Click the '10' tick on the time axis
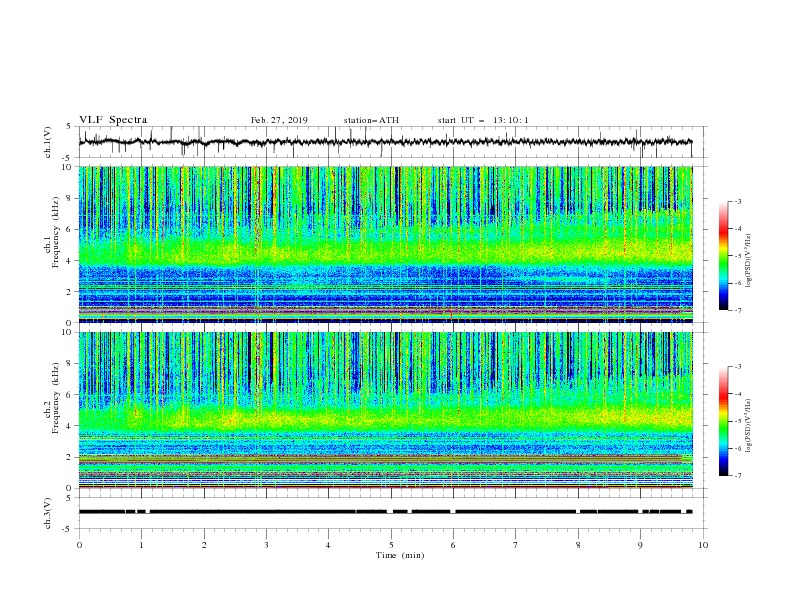Screen dimensions: 792x612 [x=703, y=545]
